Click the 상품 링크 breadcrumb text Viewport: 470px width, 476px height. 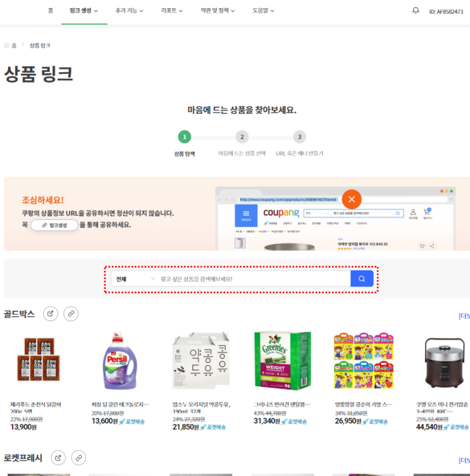pyautogui.click(x=40, y=46)
